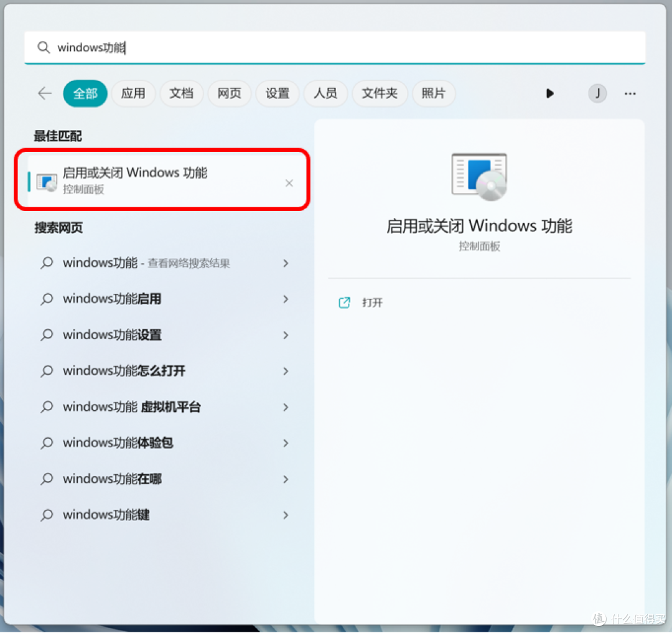Click search icon beside windows功能在哪
Screen dimensions: 672x633
click(47, 479)
